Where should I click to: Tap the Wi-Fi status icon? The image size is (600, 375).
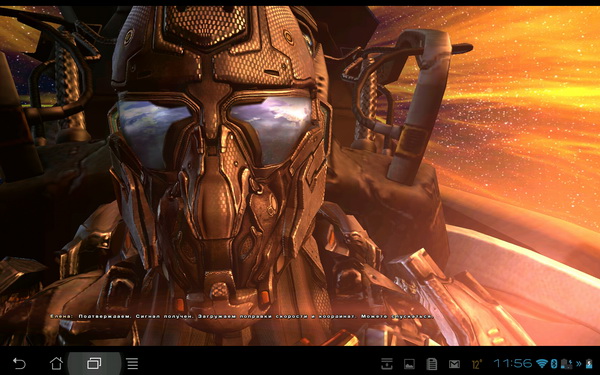(542, 363)
